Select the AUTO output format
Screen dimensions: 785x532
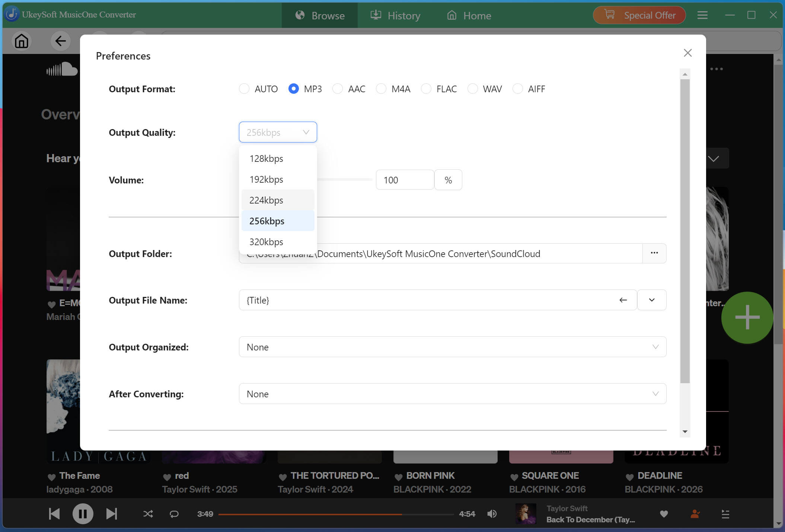pyautogui.click(x=244, y=89)
